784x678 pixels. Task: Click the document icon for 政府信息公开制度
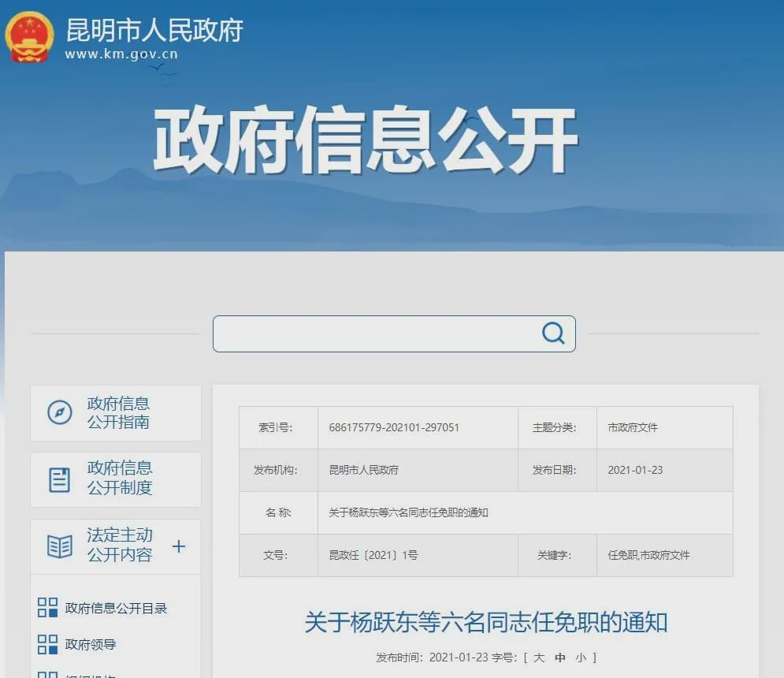point(60,479)
